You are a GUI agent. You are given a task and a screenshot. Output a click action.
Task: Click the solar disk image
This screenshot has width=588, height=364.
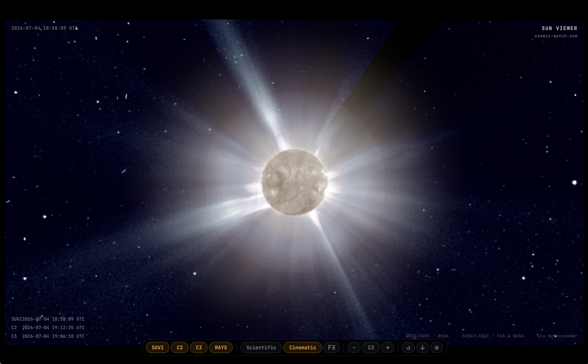(x=294, y=182)
